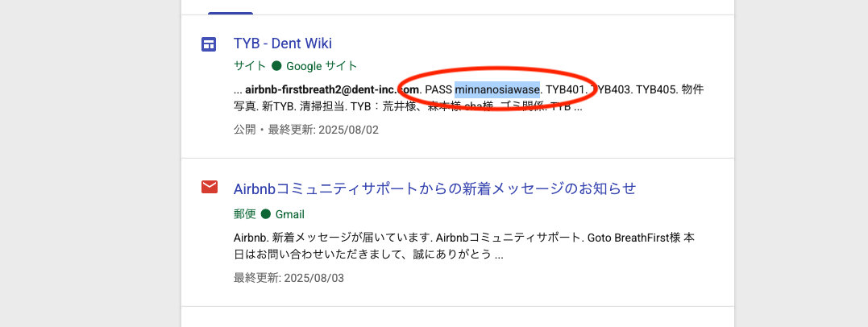Click the green サイト type label
Screen dimensions: 868x327
coord(249,66)
